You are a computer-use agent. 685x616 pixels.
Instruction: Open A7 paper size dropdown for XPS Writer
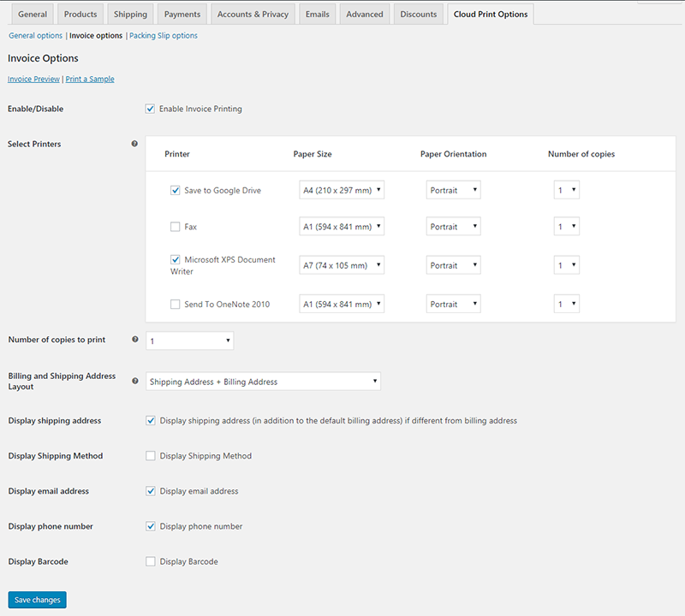(x=342, y=265)
